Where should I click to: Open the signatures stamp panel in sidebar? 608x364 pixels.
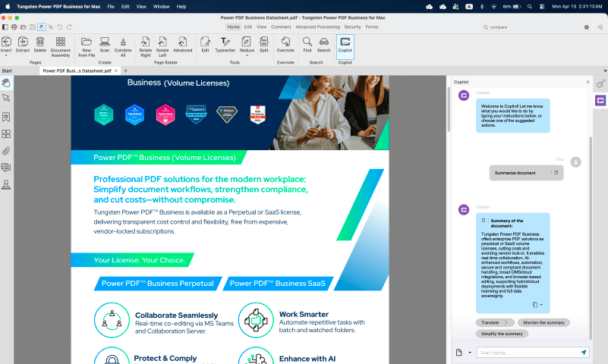(6, 185)
